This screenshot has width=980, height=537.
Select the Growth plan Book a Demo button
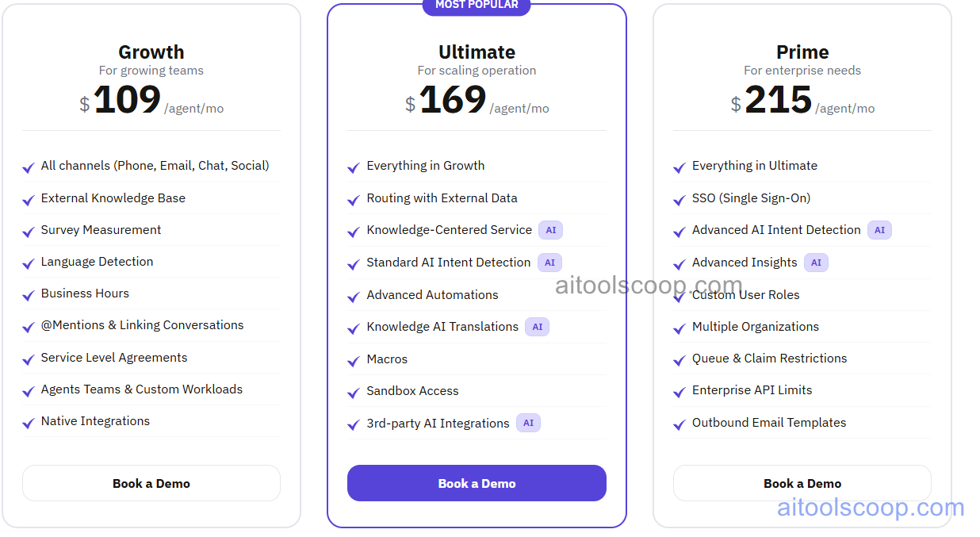151,483
